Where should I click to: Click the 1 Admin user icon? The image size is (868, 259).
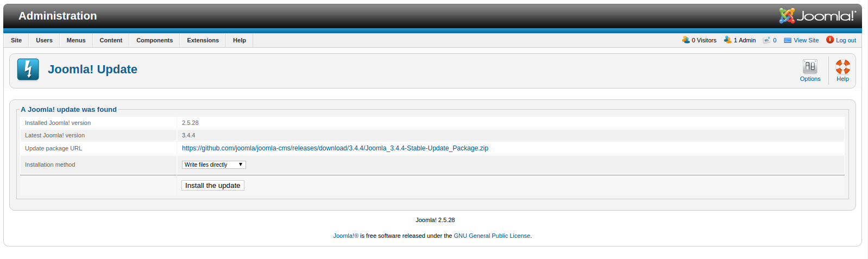727,40
